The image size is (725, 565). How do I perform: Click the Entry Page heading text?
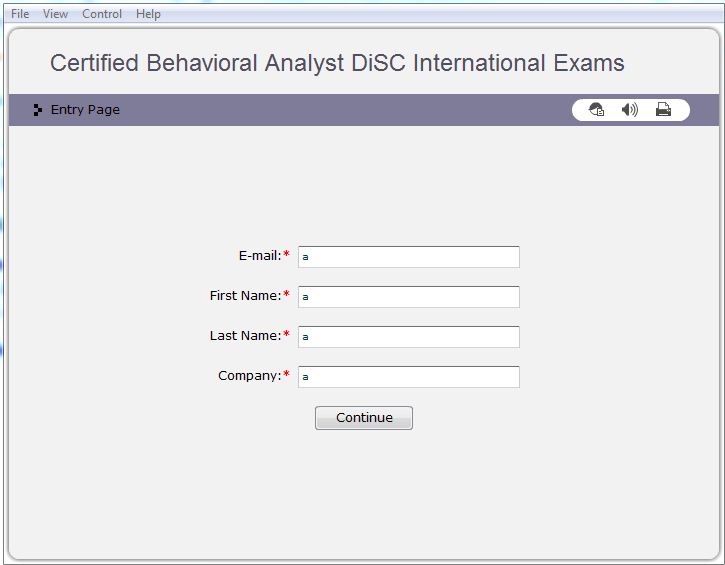85,110
